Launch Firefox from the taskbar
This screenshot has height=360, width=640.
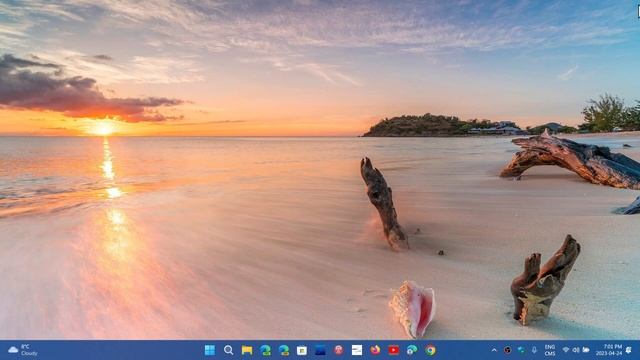click(x=376, y=350)
